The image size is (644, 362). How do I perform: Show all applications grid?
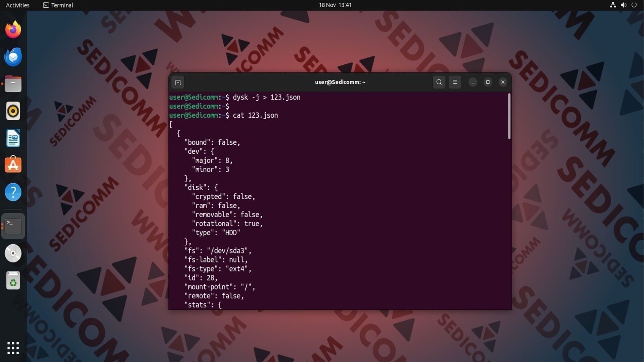coord(13,348)
